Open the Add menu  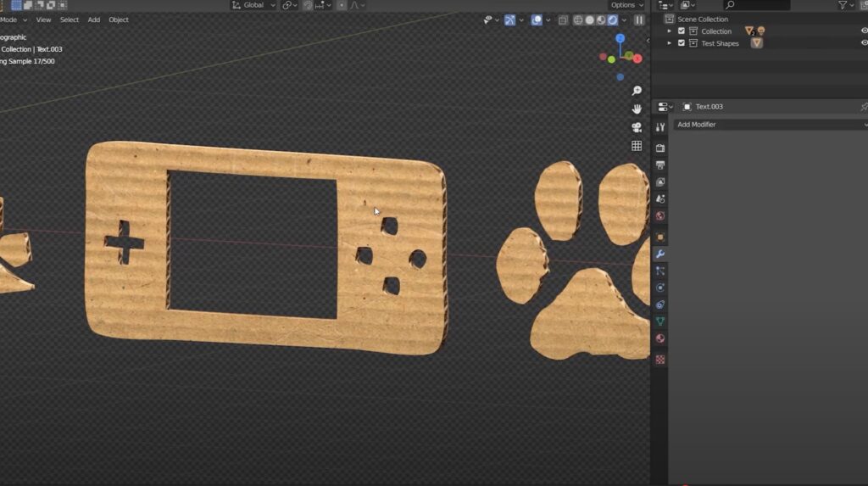click(x=94, y=20)
